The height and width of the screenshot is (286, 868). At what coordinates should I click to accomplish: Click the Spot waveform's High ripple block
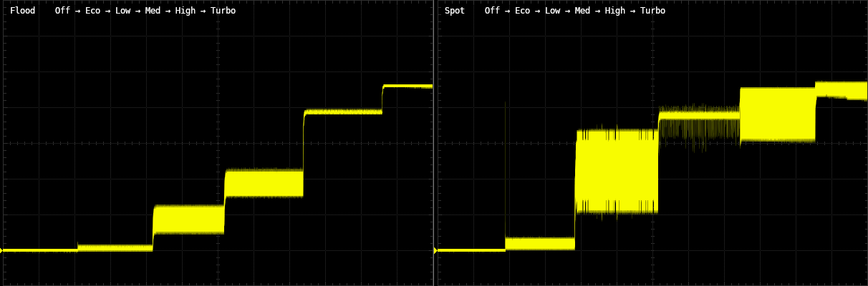tap(777, 114)
